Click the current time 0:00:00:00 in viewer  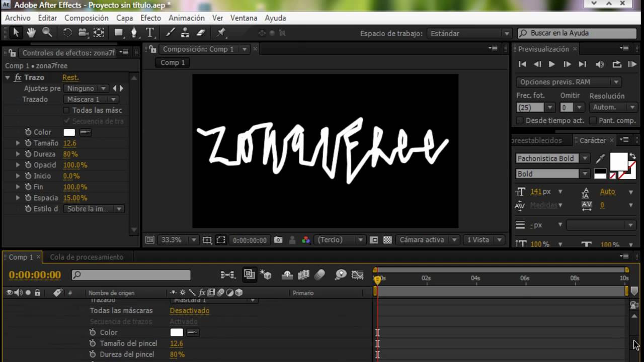(250, 240)
